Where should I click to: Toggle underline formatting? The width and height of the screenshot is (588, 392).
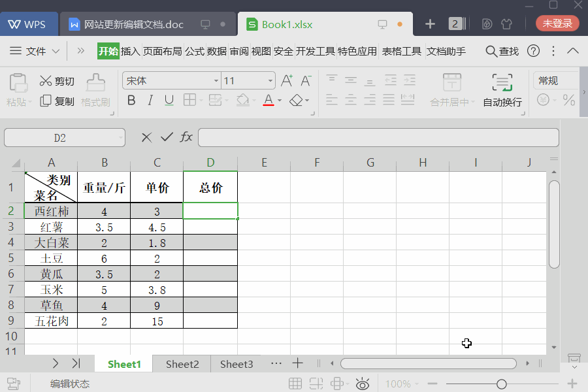coord(169,100)
